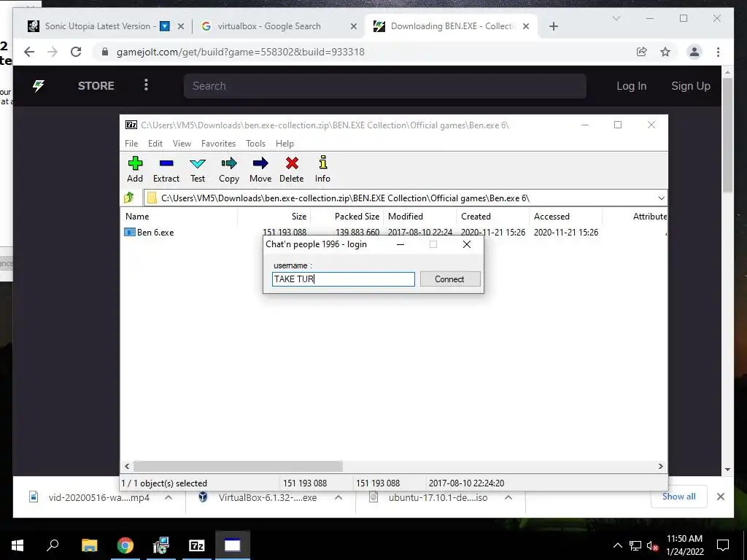Click Sign Up on Game Jolt
The image size is (747, 560).
[690, 86]
